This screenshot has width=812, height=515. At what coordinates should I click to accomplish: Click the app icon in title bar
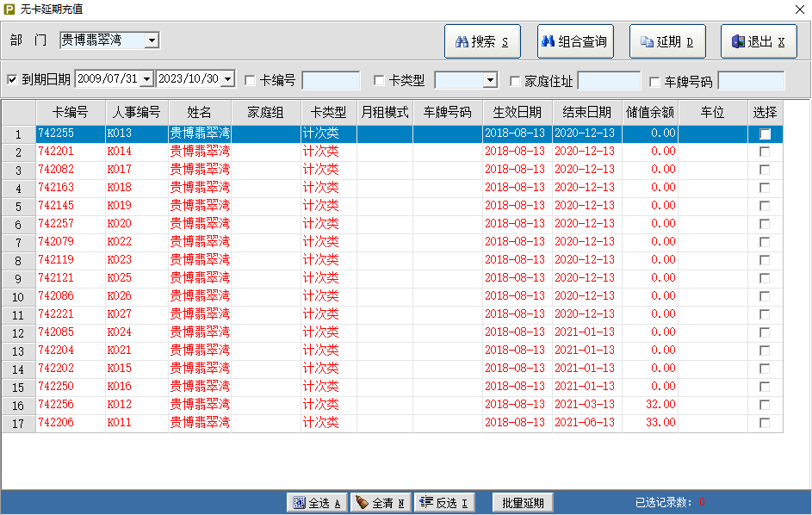pos(9,9)
